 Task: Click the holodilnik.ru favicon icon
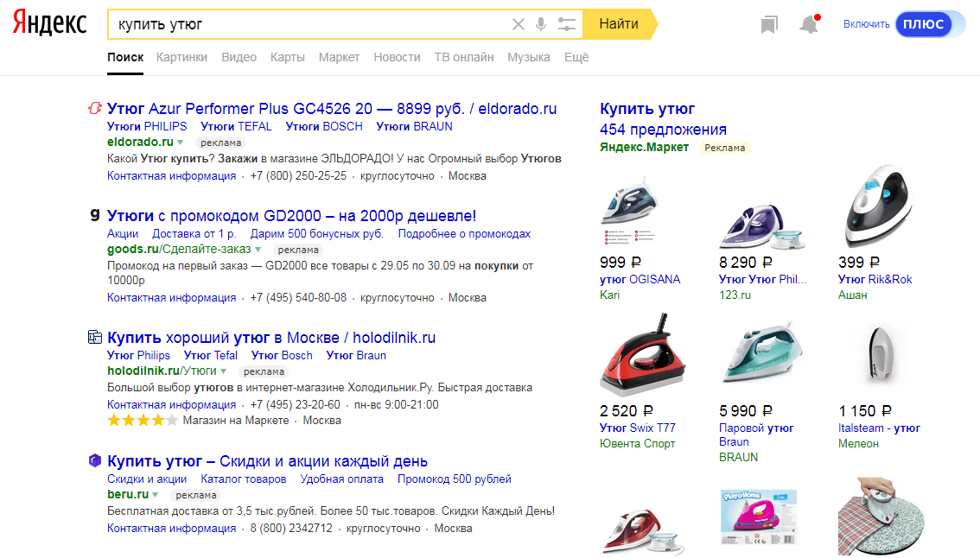tap(95, 338)
